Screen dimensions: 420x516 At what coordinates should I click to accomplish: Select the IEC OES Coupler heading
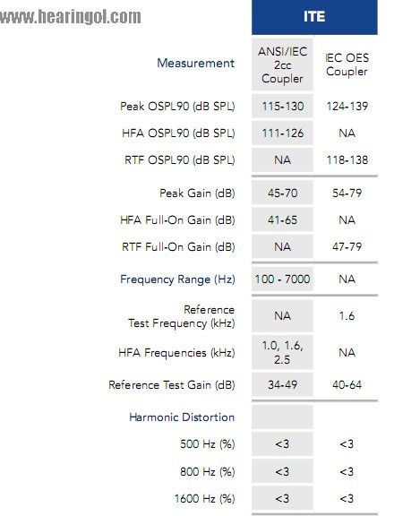pos(347,64)
